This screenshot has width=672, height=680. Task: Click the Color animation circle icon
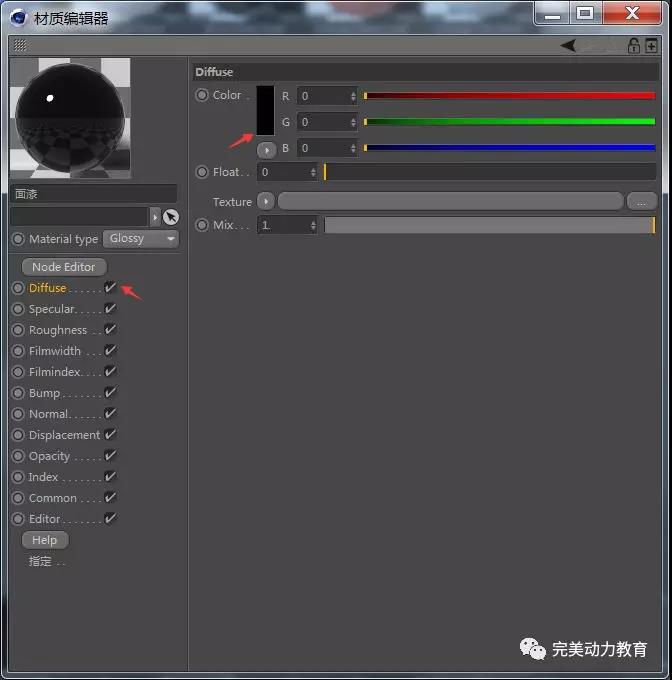tap(203, 95)
